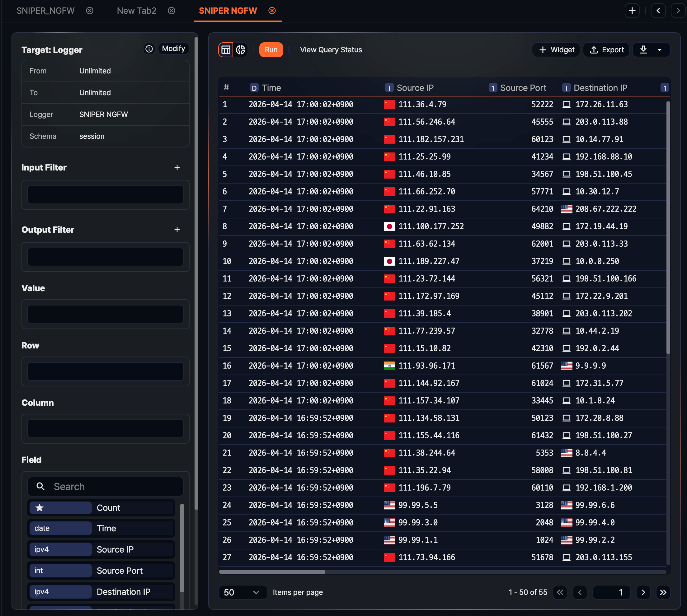Close the New Tab2 tab
Viewport: 687px width, 616px height.
172,11
